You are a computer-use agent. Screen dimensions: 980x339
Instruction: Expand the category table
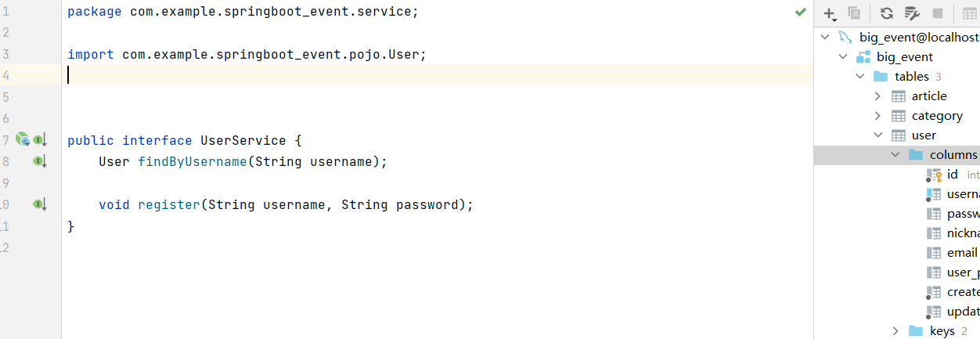click(877, 115)
